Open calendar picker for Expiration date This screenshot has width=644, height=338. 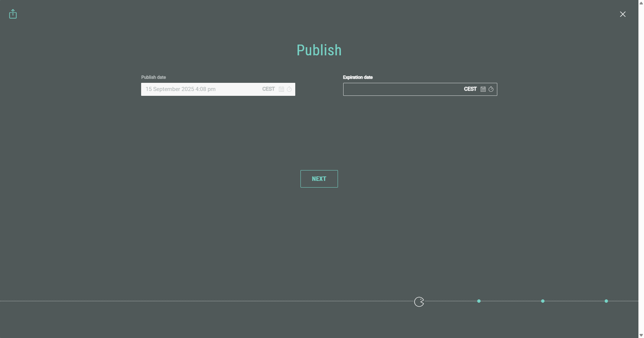(x=483, y=89)
